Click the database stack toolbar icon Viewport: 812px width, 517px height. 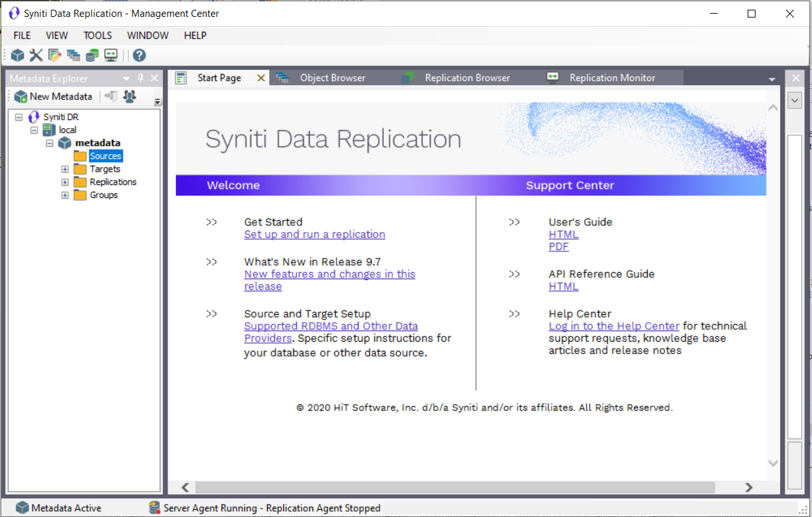92,55
